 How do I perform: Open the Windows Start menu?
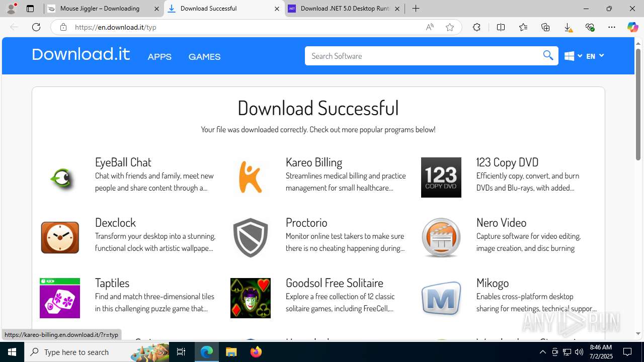click(12, 352)
